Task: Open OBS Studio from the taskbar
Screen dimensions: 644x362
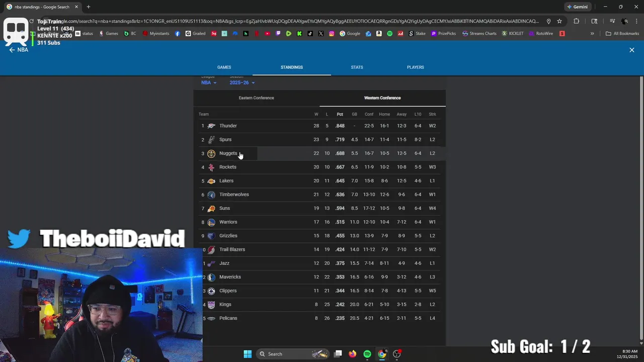Action: [397, 354]
